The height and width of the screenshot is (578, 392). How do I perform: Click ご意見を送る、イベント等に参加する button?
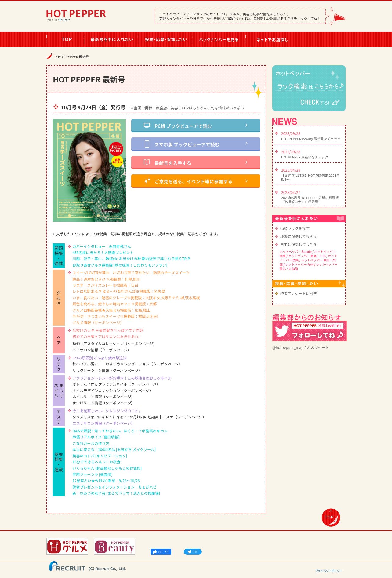click(x=196, y=181)
